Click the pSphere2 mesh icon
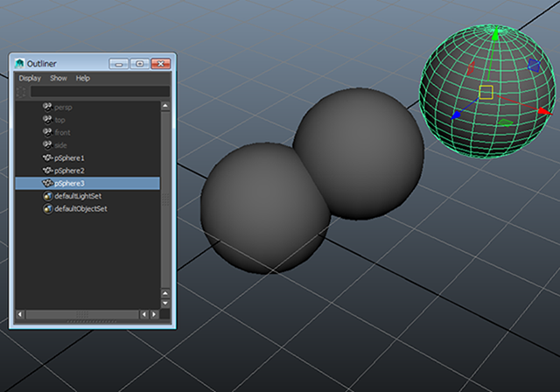Image resolution: width=560 pixels, height=392 pixels. (47, 171)
